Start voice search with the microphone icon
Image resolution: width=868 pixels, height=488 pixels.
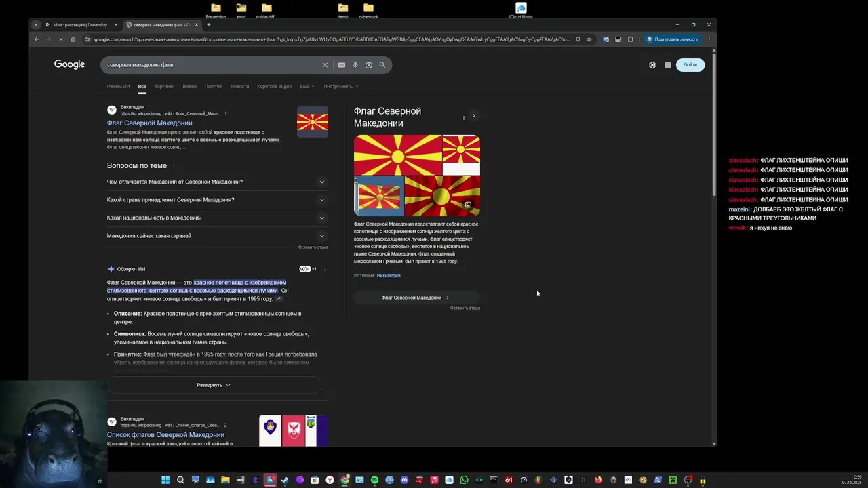355,65
